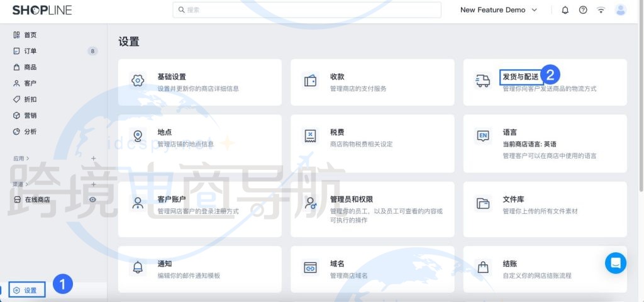The image size is (644, 302).
Task: Open the 税费 settings card
Action: (x=372, y=143)
